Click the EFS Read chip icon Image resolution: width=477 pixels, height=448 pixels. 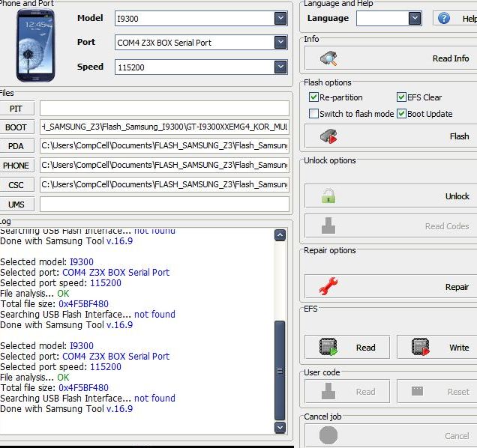coord(328,347)
